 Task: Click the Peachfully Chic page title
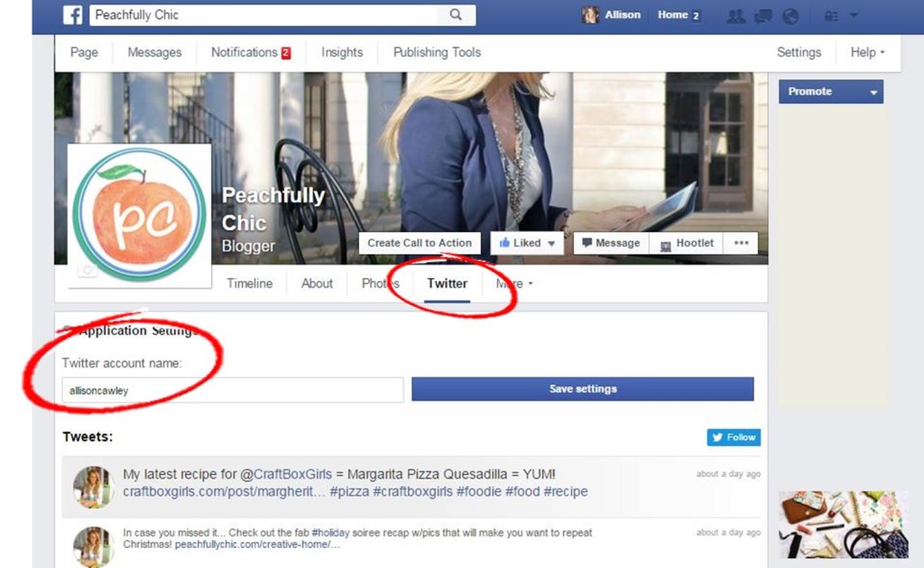(x=273, y=209)
